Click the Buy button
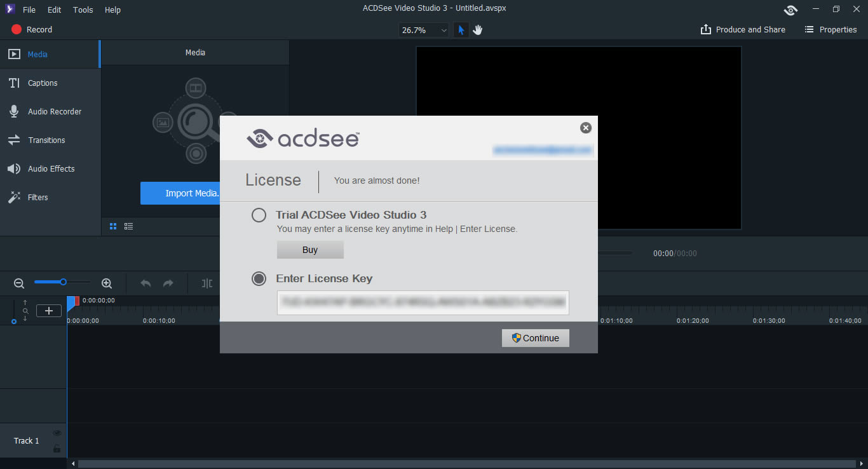 pyautogui.click(x=310, y=250)
